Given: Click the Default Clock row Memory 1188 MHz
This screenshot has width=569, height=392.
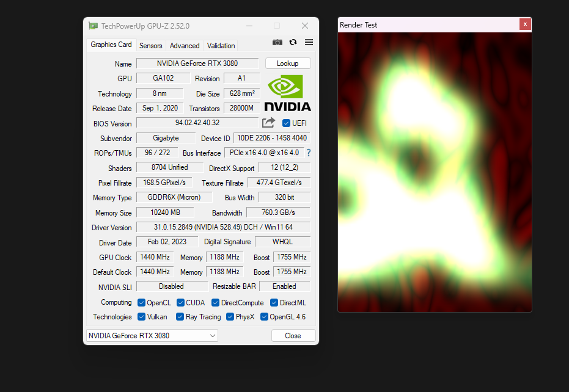Looking at the screenshot, I should [x=225, y=272].
